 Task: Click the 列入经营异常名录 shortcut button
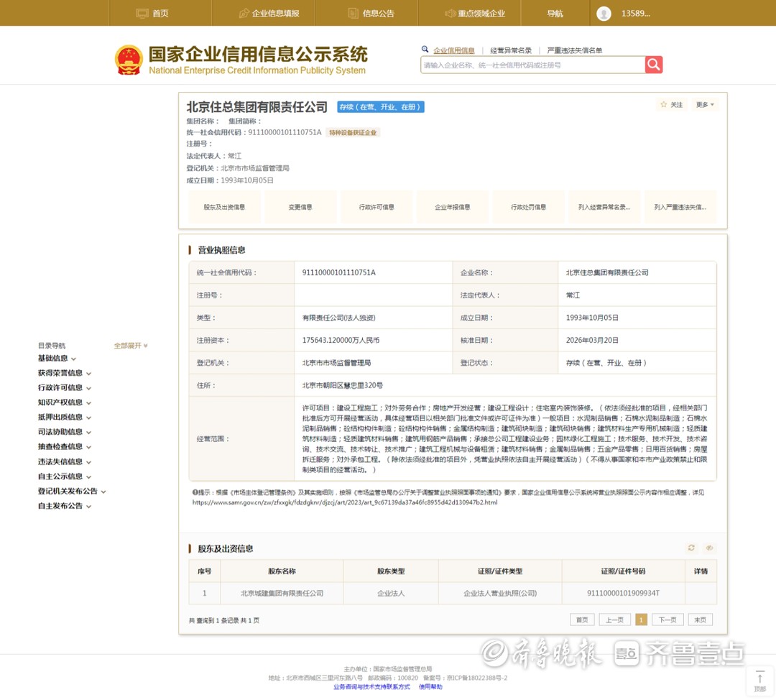pos(604,207)
